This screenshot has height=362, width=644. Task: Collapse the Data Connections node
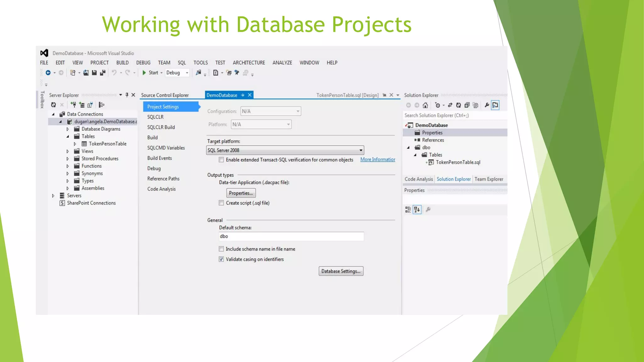click(53, 114)
